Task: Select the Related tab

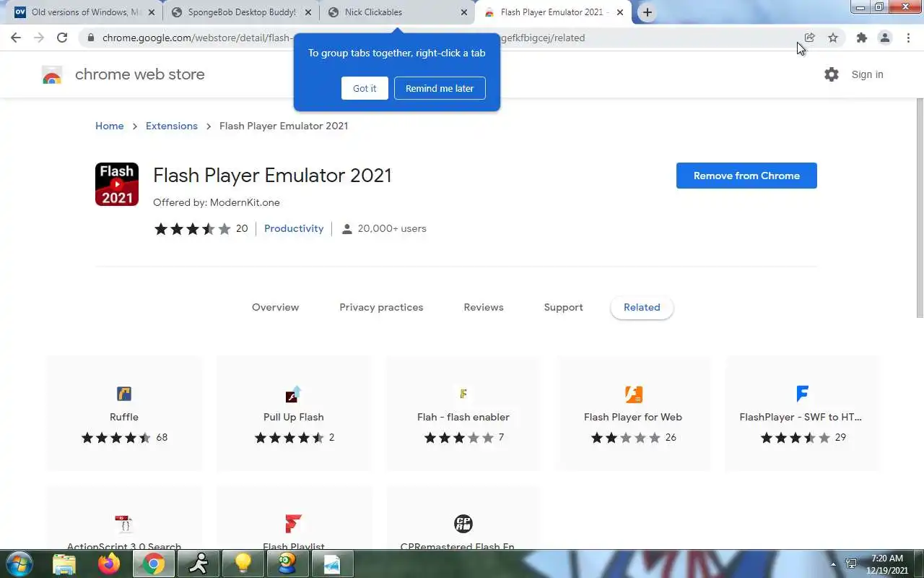Action: click(642, 307)
